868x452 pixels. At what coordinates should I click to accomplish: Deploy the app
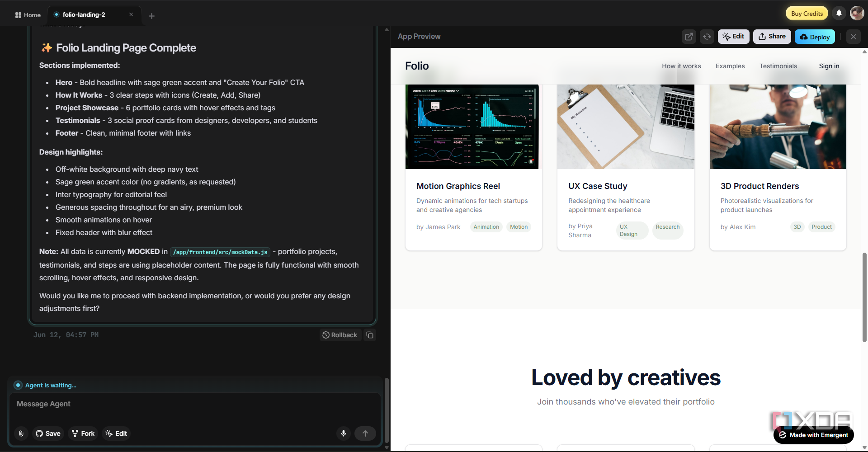tap(815, 37)
